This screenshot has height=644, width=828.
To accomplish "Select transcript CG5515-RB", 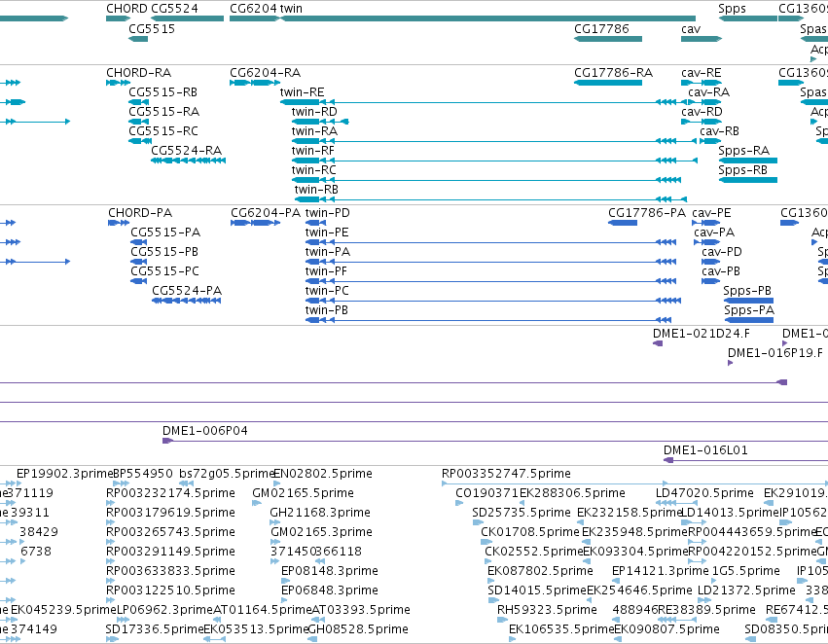I will pos(163,92).
